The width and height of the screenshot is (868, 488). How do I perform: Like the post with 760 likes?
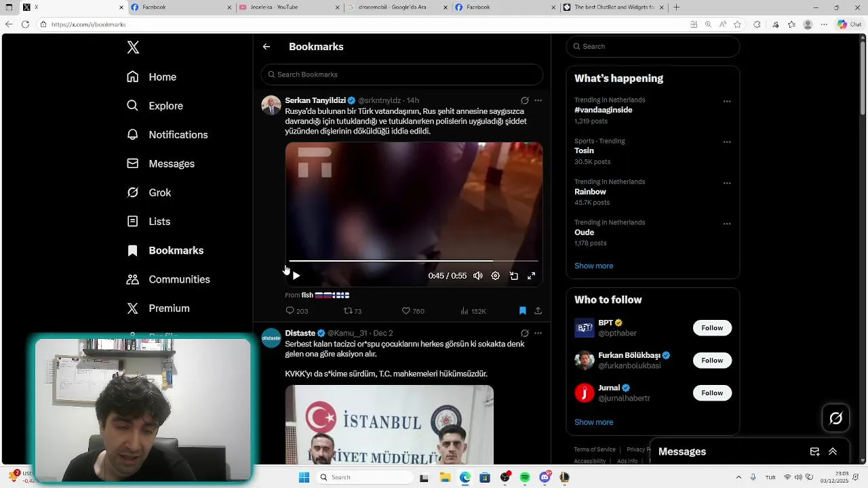coord(413,311)
